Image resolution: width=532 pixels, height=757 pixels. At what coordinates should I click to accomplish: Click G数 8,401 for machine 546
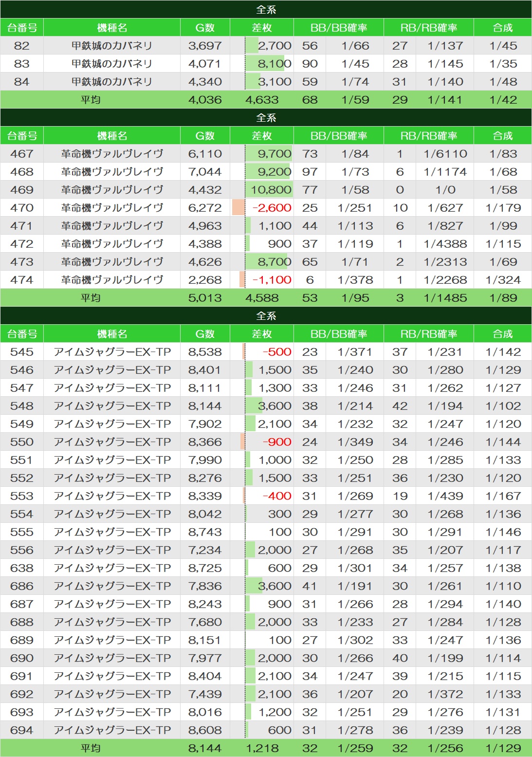(205, 370)
